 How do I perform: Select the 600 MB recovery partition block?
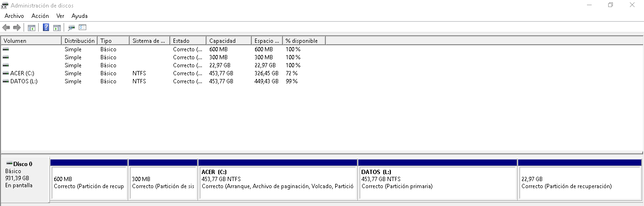(x=89, y=180)
